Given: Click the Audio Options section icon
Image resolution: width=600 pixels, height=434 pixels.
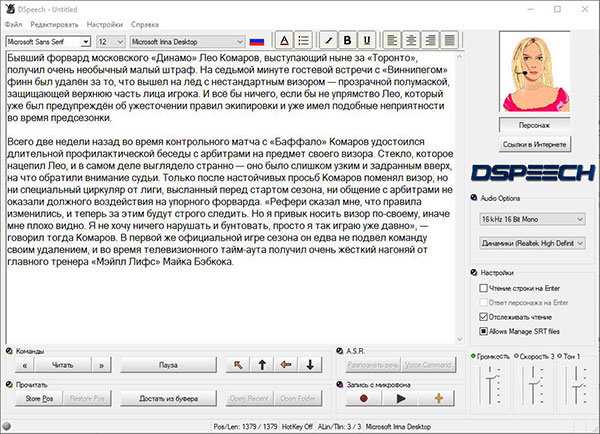Looking at the screenshot, I should pyautogui.click(x=474, y=197).
